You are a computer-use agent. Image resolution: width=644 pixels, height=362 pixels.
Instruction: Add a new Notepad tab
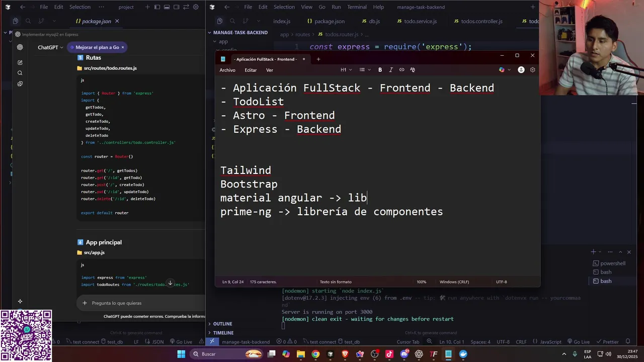coord(318,59)
